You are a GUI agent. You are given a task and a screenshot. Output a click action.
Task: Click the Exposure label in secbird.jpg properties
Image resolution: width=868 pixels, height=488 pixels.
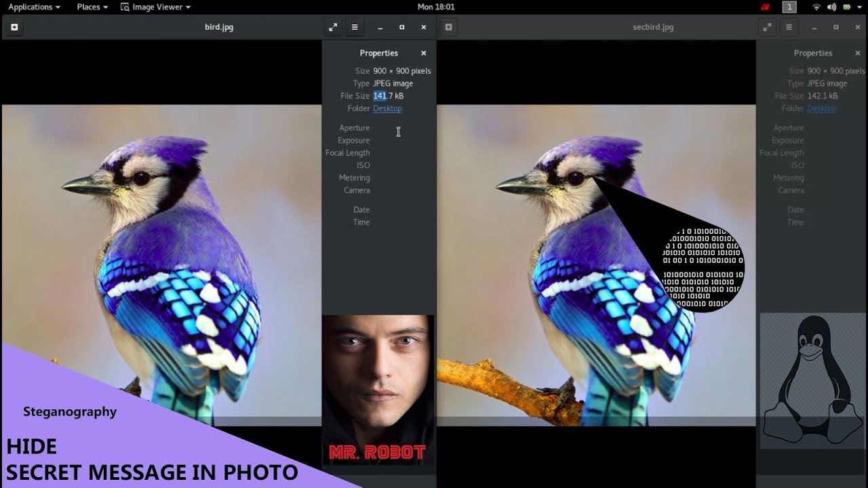click(x=787, y=141)
